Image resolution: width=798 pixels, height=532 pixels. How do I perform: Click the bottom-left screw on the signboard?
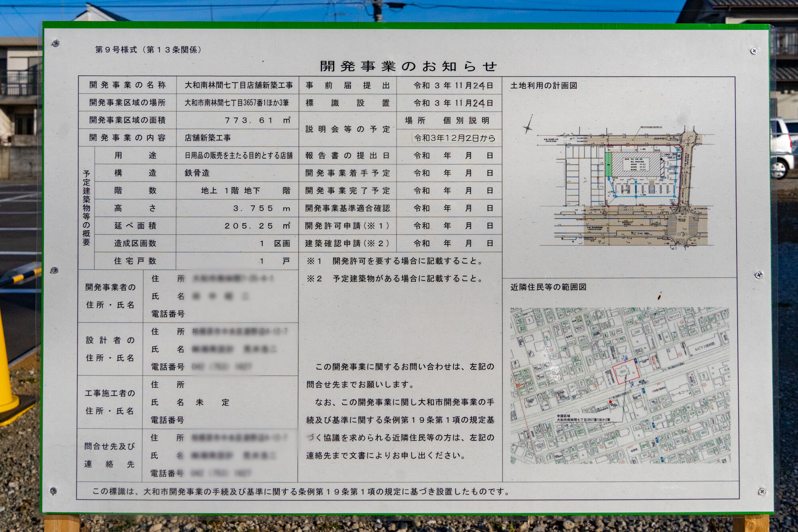53,491
